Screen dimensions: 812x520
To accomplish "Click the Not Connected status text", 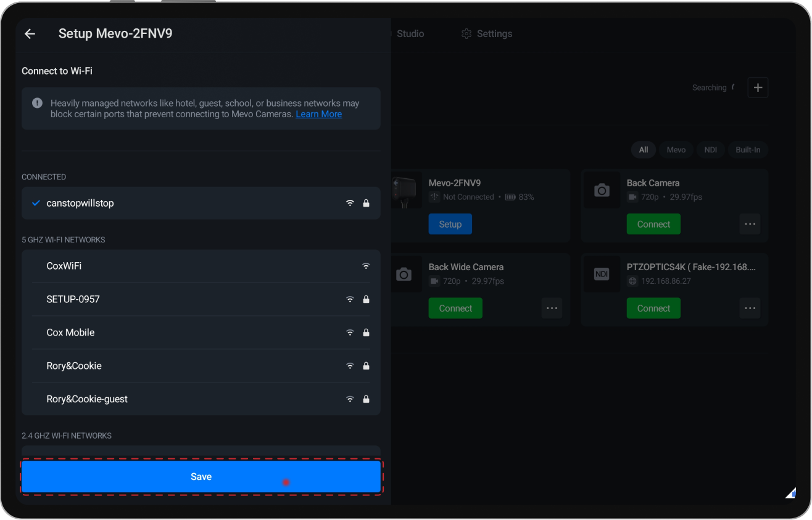I will 468,197.
